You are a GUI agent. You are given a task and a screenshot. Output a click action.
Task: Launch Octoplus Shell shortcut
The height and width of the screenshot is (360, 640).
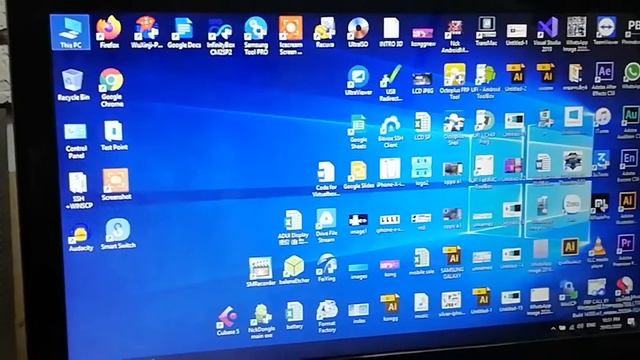pyautogui.click(x=453, y=129)
